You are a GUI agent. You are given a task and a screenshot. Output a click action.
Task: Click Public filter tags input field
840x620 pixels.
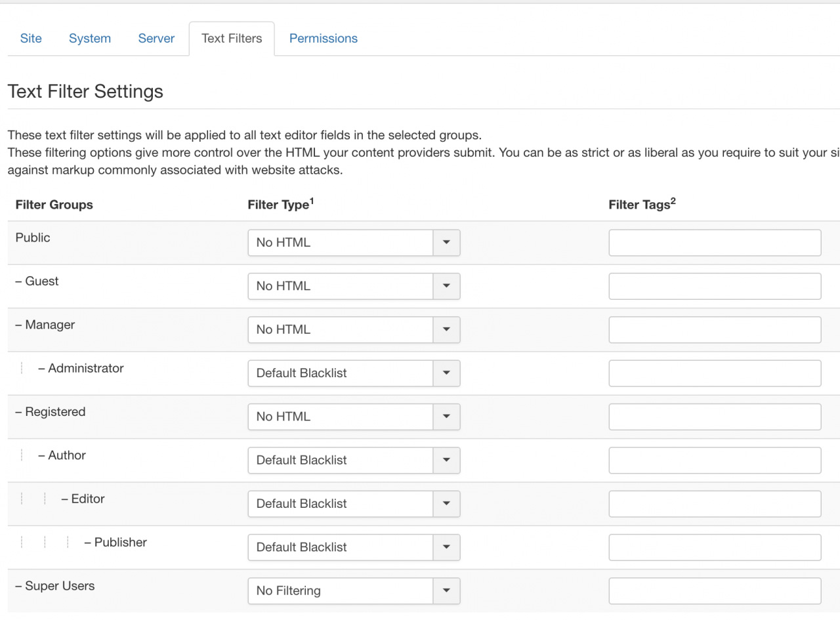click(715, 243)
